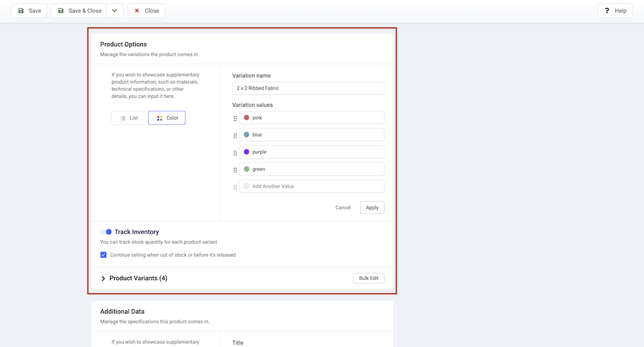Open the Save & Close dropdown arrow
This screenshot has height=347, width=644.
[x=115, y=11]
